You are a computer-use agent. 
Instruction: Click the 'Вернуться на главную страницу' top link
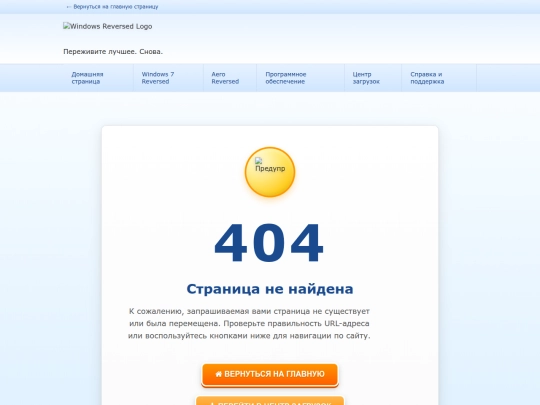(x=112, y=7)
